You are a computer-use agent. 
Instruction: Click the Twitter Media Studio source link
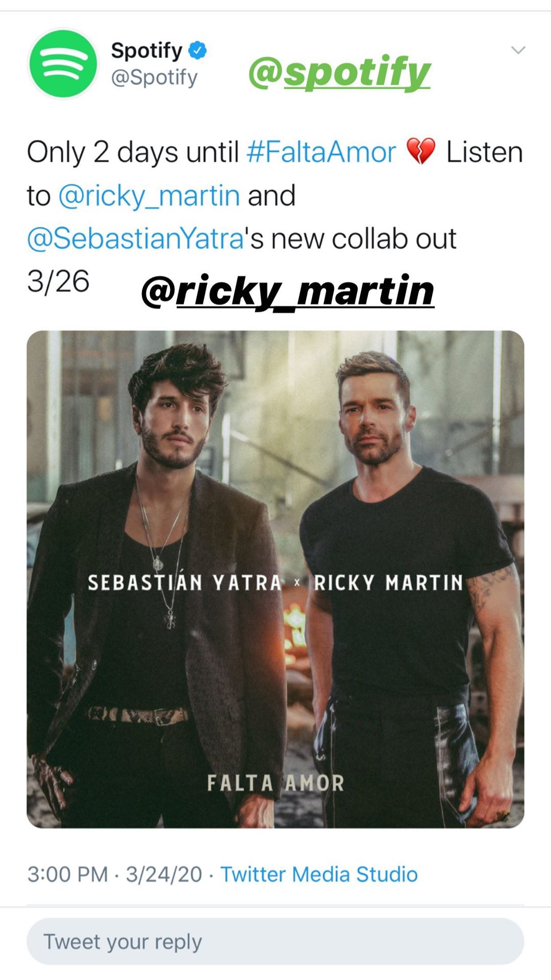point(319,874)
